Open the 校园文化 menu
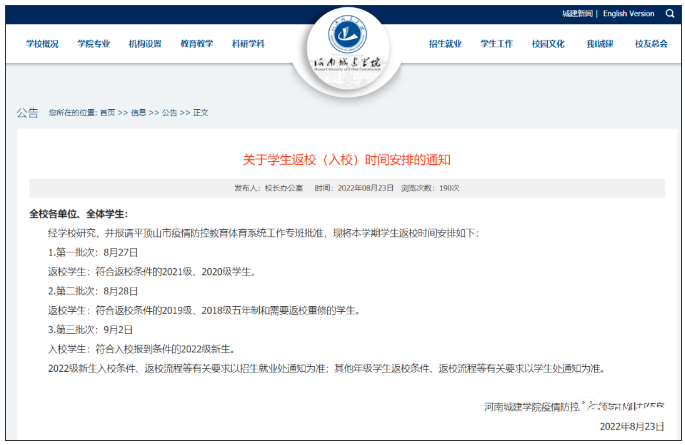The width and height of the screenshot is (685, 445). [548, 44]
